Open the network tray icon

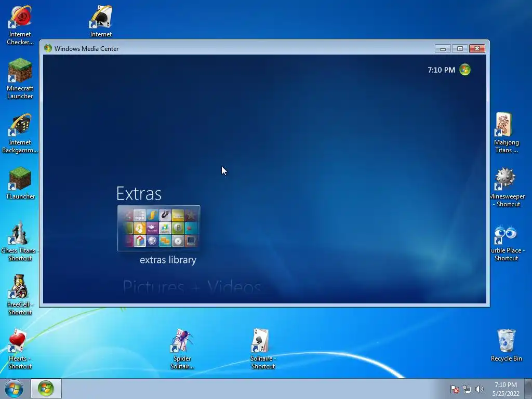click(467, 389)
